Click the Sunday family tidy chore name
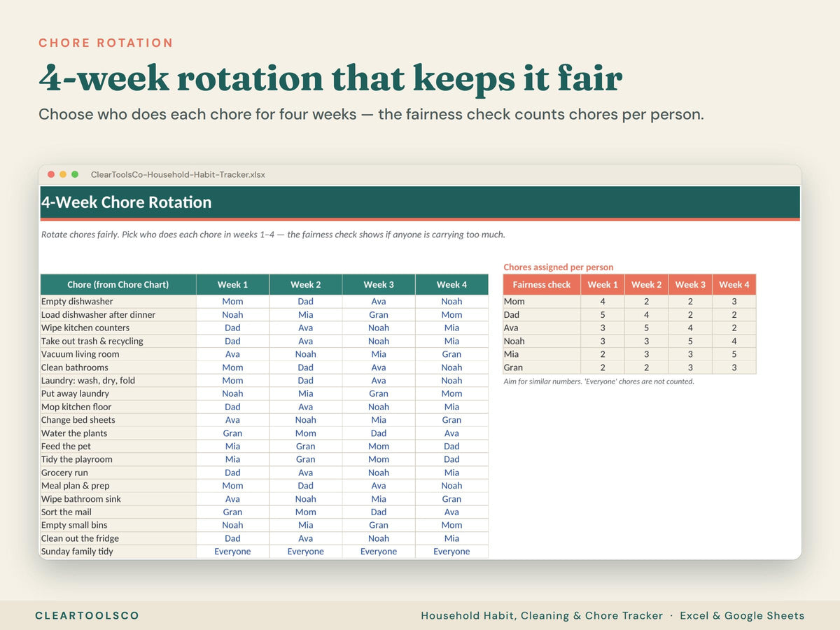Screen dimensions: 840x630 coord(77,552)
